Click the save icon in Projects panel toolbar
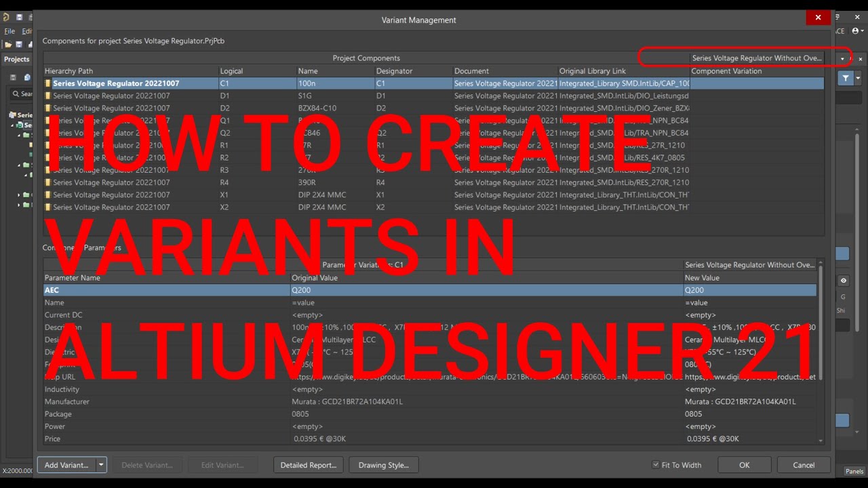 pyautogui.click(x=13, y=77)
